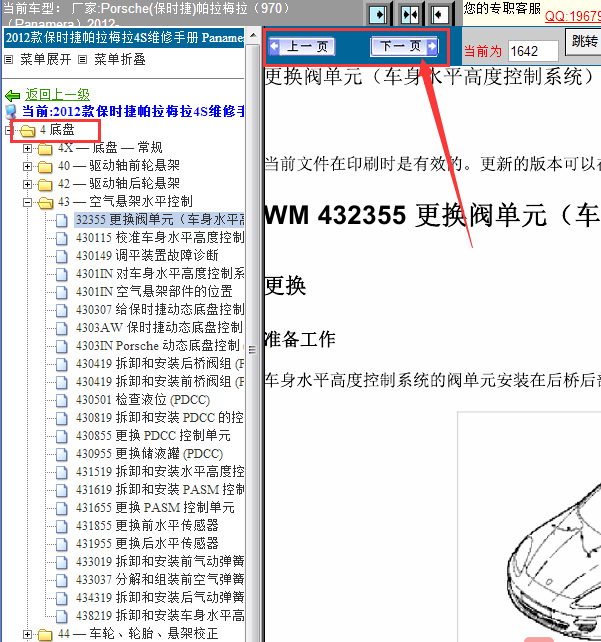Select the 2012款保时捷帕拉梅拉4S维修手册 title bar
The width and height of the screenshot is (601, 642).
tap(124, 38)
